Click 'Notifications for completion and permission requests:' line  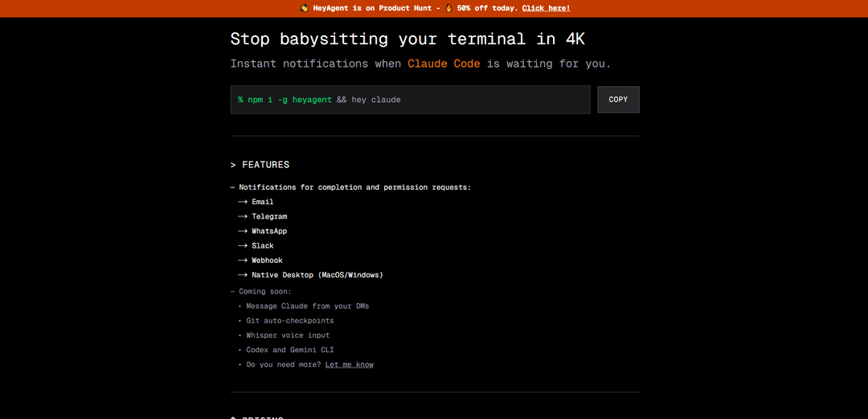355,187
